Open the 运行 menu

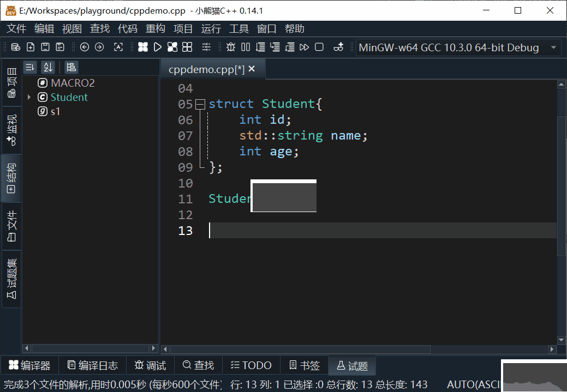point(211,28)
